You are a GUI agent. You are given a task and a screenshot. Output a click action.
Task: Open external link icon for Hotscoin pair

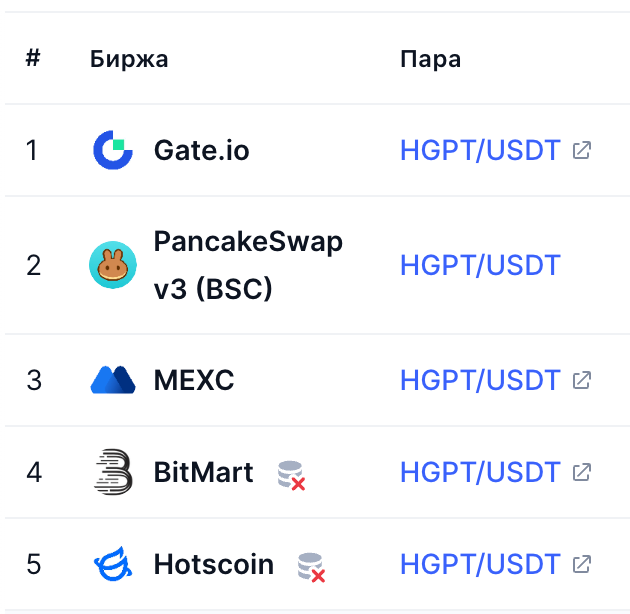point(582,565)
